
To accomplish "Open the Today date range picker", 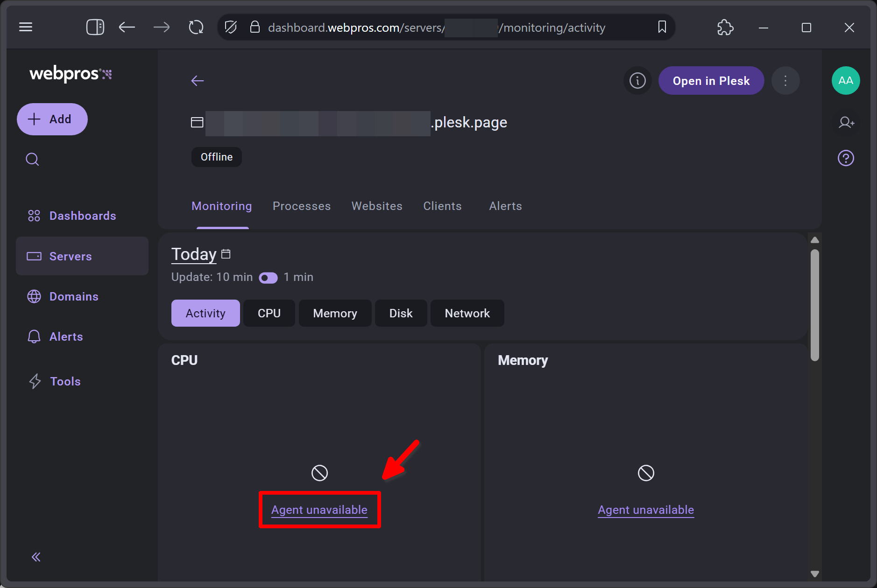I will (x=194, y=254).
